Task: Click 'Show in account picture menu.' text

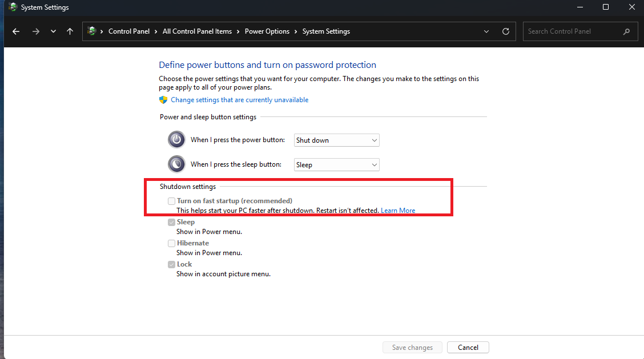Action: coord(223,274)
